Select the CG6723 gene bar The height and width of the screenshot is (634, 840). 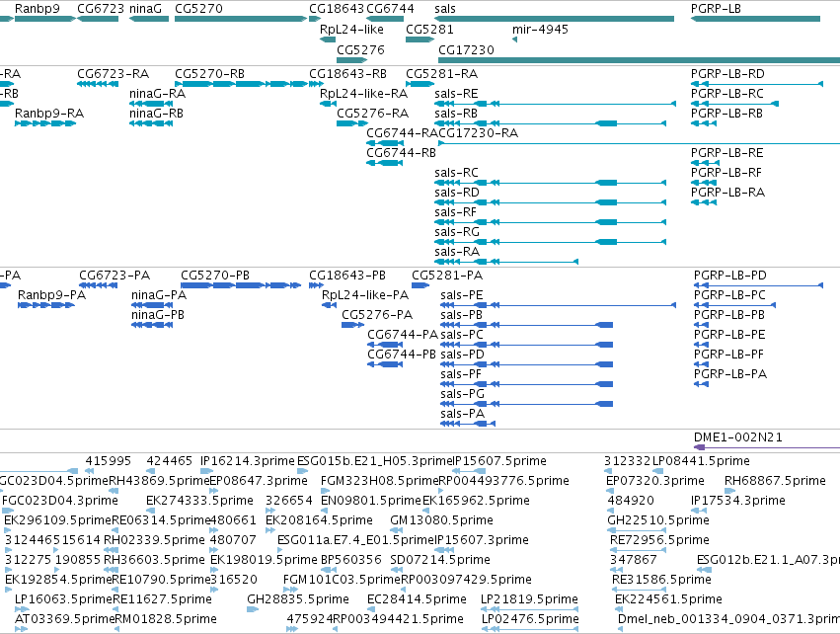(x=98, y=19)
